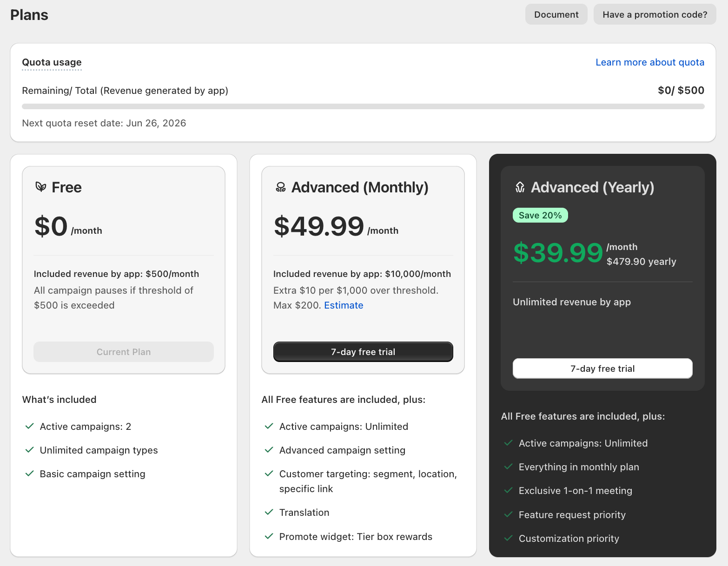Click checkmark beside Active campaigns: 2
Viewport: 728px width, 566px height.
click(29, 426)
